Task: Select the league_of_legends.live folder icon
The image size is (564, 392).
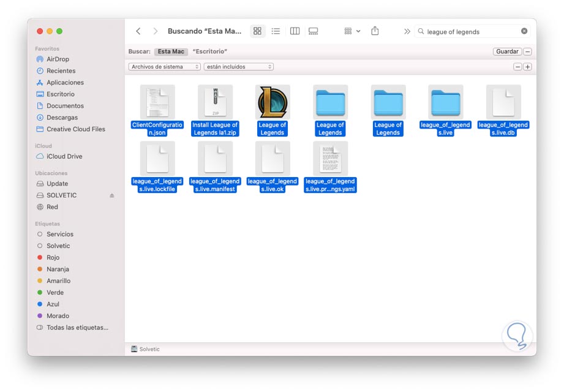Action: 446,102
